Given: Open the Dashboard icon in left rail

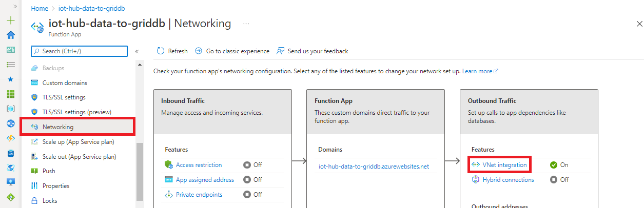Looking at the screenshot, I should click(10, 50).
